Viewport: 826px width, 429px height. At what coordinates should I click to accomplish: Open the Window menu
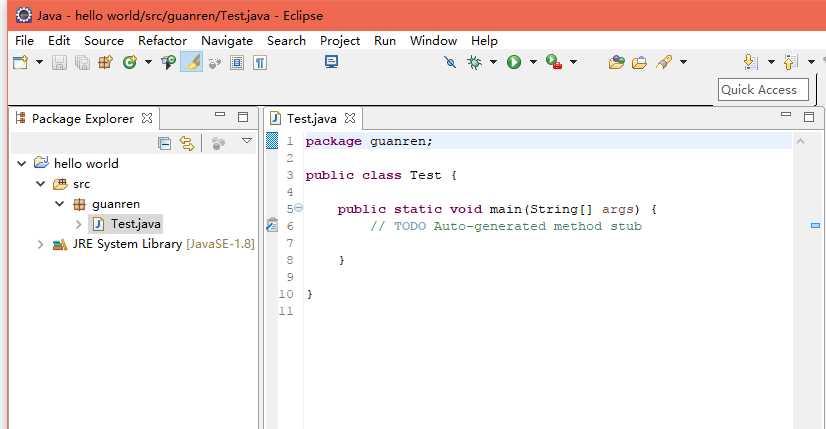pos(433,41)
